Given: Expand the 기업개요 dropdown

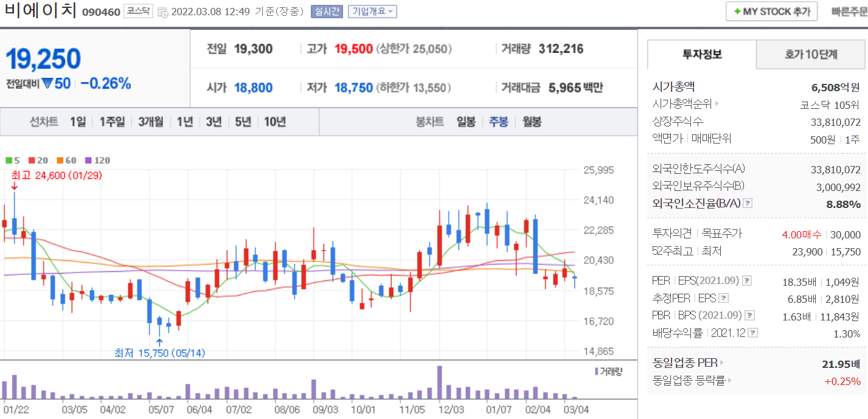Looking at the screenshot, I should click(x=372, y=12).
